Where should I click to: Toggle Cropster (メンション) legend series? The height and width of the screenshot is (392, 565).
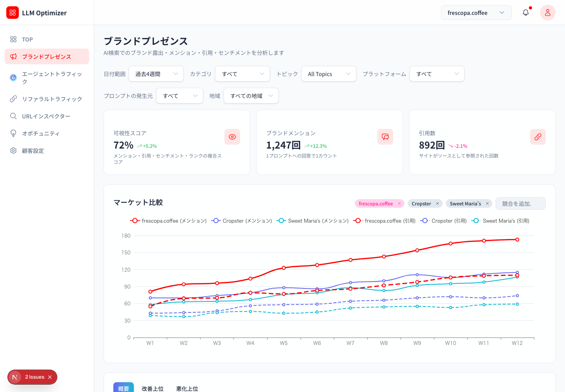click(242, 221)
